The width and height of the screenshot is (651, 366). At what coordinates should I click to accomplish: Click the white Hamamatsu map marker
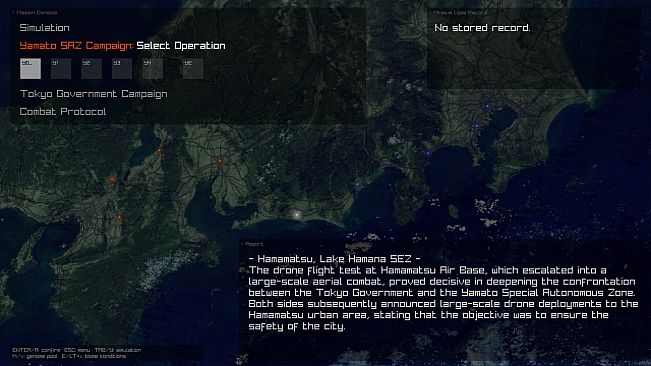[296, 215]
